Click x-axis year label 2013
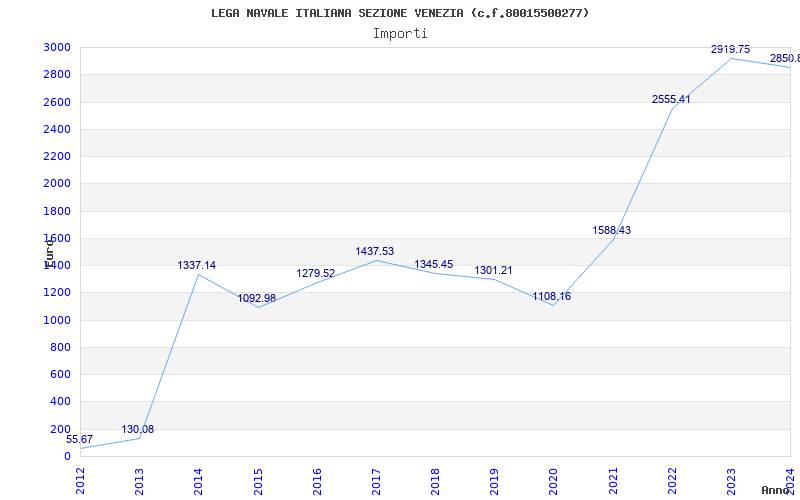The image size is (800, 500). pos(140,482)
